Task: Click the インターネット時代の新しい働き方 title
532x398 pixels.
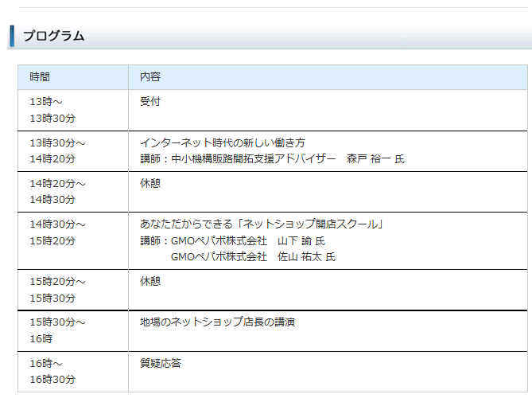Action: (x=223, y=142)
